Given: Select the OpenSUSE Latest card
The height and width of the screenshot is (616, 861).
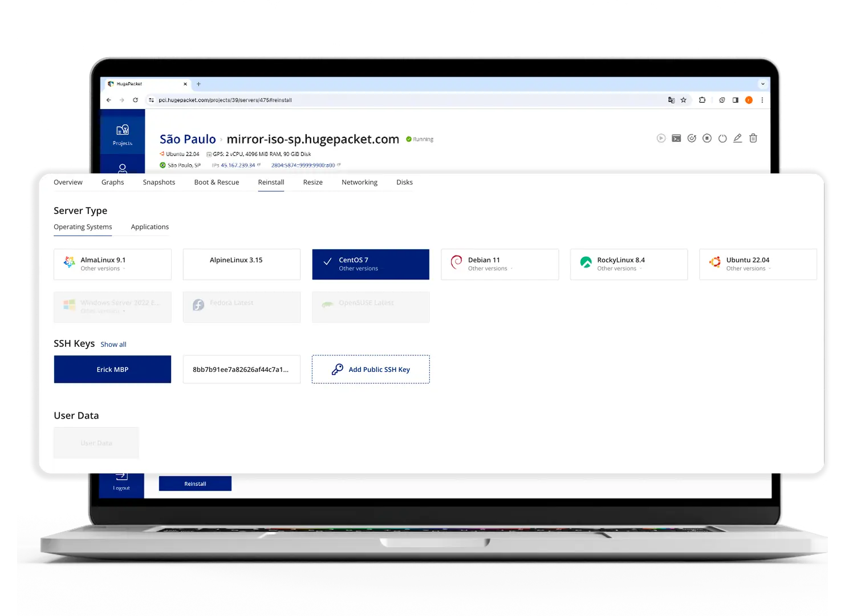Looking at the screenshot, I should tap(371, 307).
